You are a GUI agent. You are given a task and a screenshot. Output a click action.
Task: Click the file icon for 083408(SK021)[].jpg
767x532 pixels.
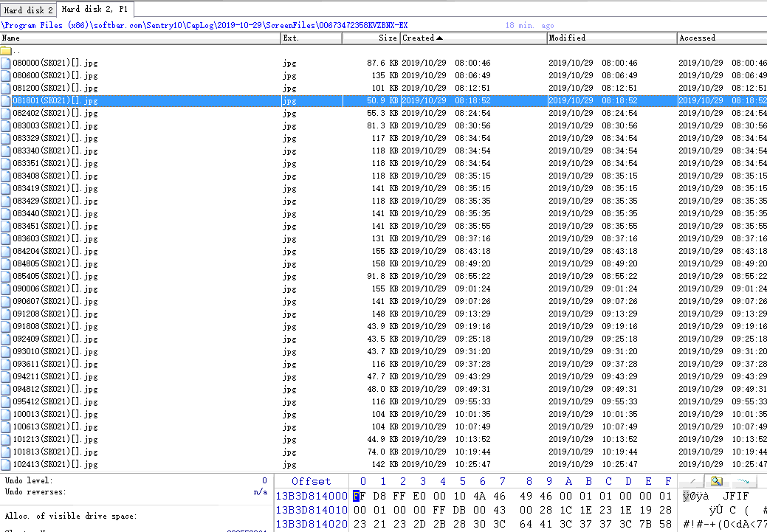pos(5,176)
